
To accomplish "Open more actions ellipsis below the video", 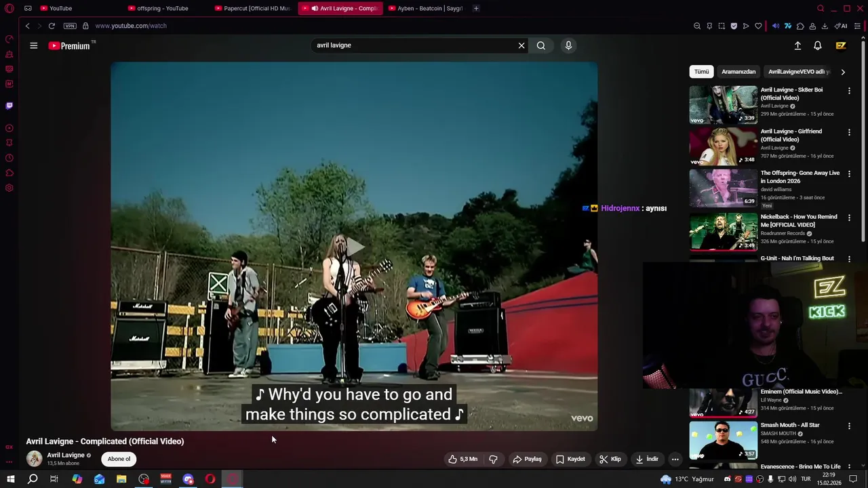I will coord(675,459).
